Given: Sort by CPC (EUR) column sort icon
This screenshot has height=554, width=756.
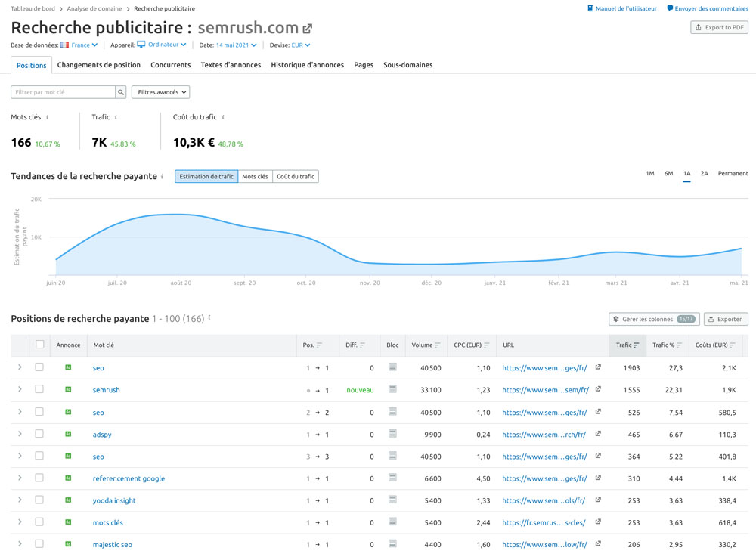Looking at the screenshot, I should pos(486,345).
